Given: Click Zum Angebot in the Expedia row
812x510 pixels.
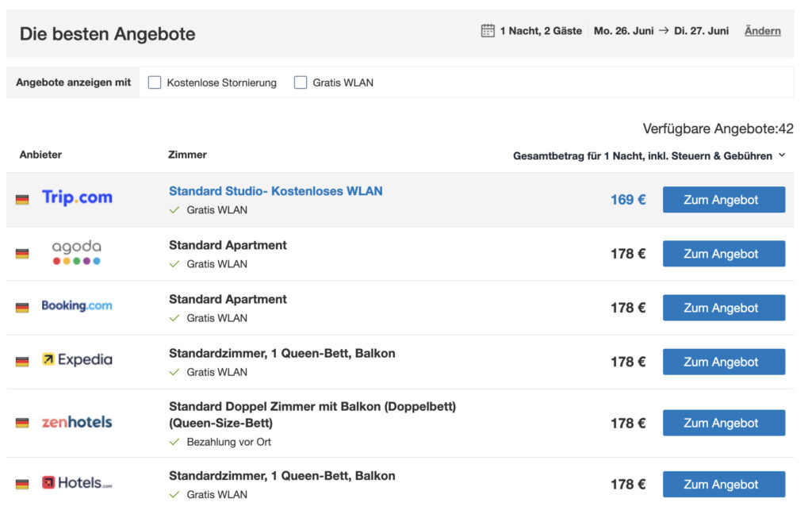Looking at the screenshot, I should click(x=724, y=362).
